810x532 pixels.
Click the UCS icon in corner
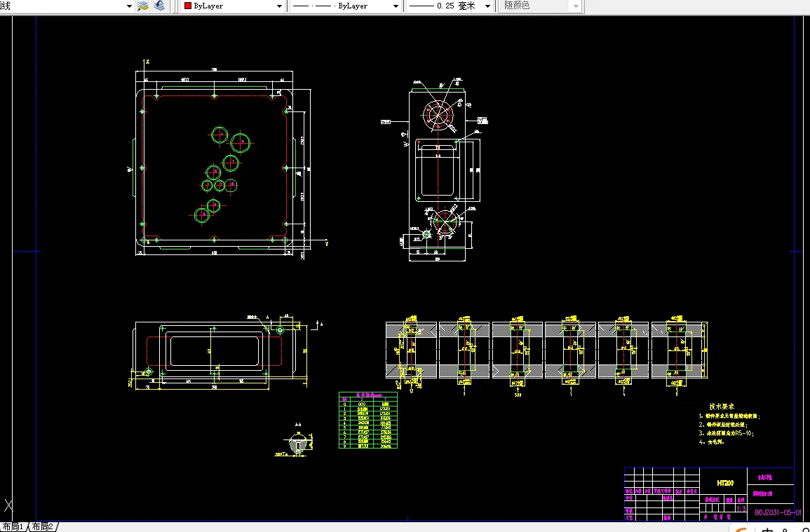coord(8,505)
